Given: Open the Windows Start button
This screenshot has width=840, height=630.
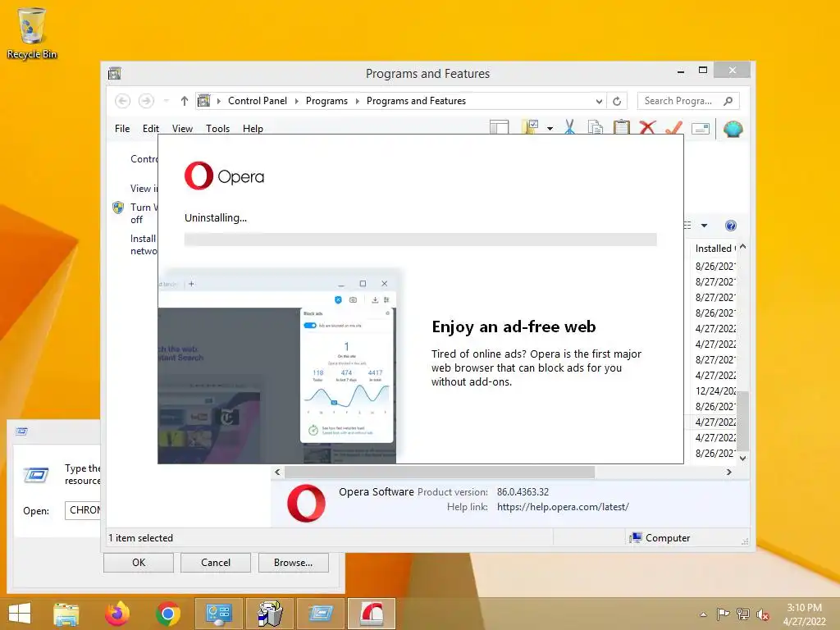Looking at the screenshot, I should [x=20, y=614].
